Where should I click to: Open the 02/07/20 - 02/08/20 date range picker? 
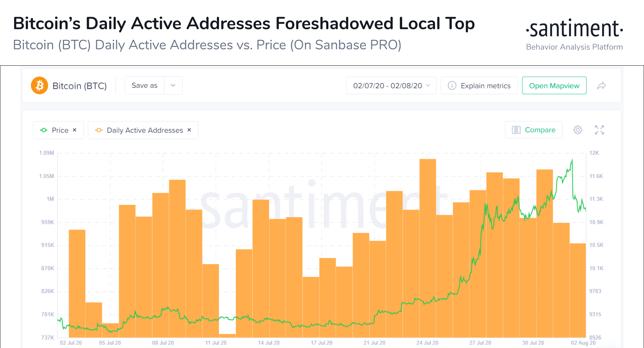click(391, 85)
